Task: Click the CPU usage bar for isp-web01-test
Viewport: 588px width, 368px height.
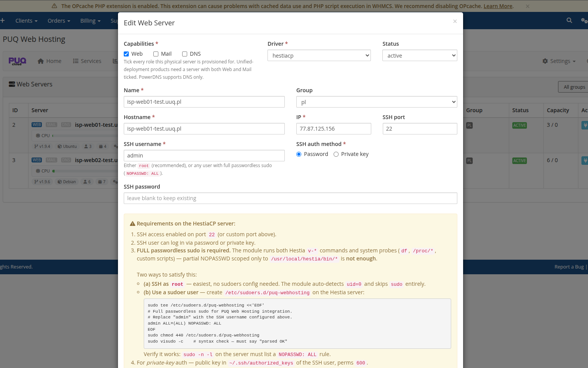Action: 85,136
